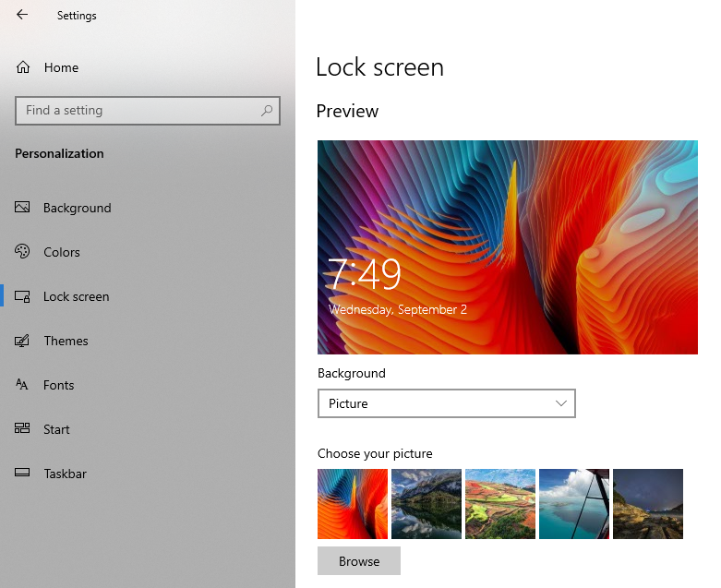The height and width of the screenshot is (588, 721).
Task: Go to Taskbar settings in sidebar
Action: pos(65,474)
